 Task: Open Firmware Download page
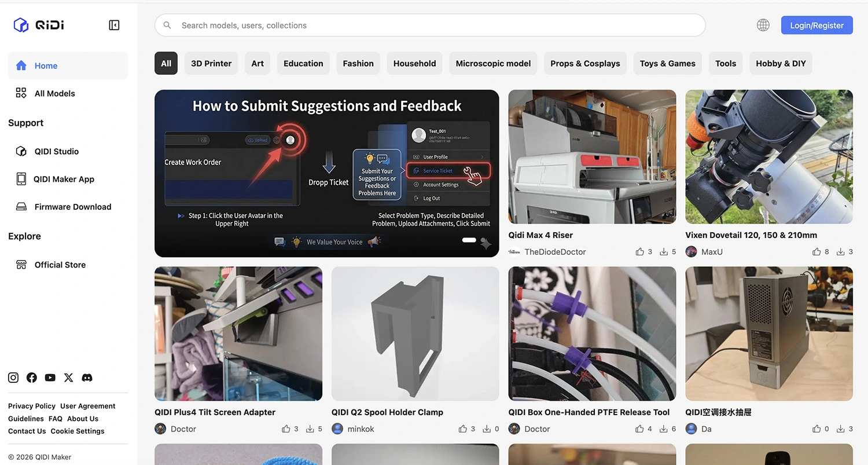click(68, 207)
